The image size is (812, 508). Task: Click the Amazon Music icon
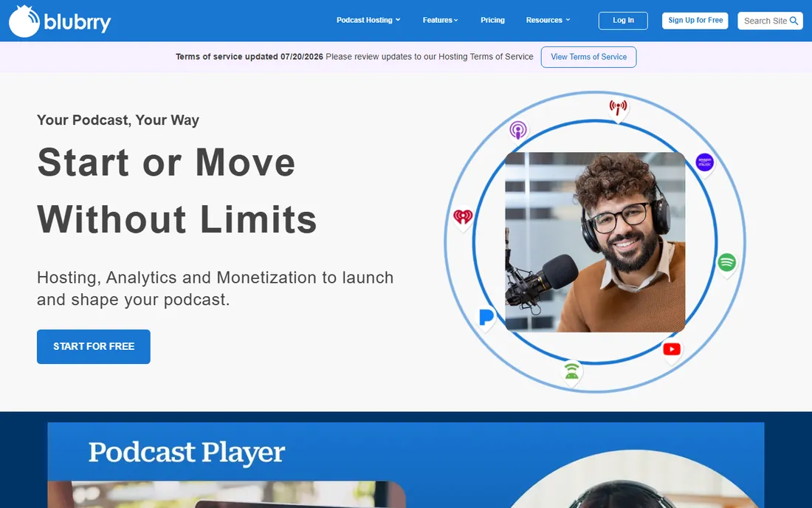704,162
